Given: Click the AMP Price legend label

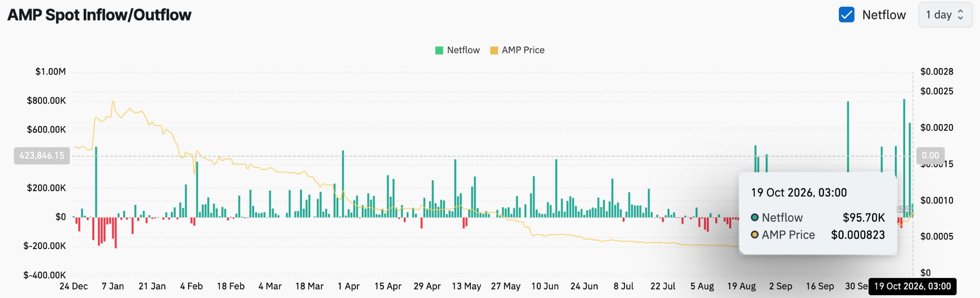Looking at the screenshot, I should tap(523, 50).
